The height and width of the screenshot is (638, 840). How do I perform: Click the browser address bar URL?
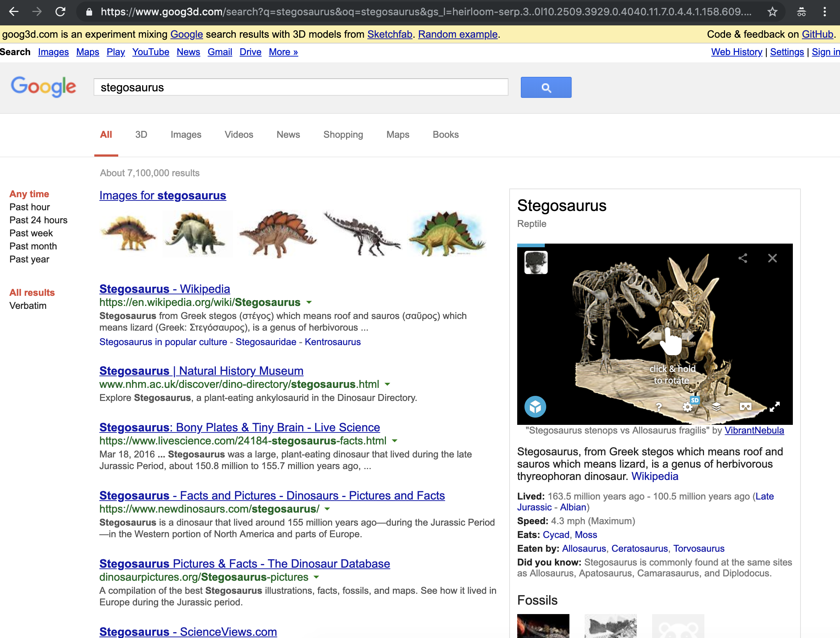(x=425, y=12)
